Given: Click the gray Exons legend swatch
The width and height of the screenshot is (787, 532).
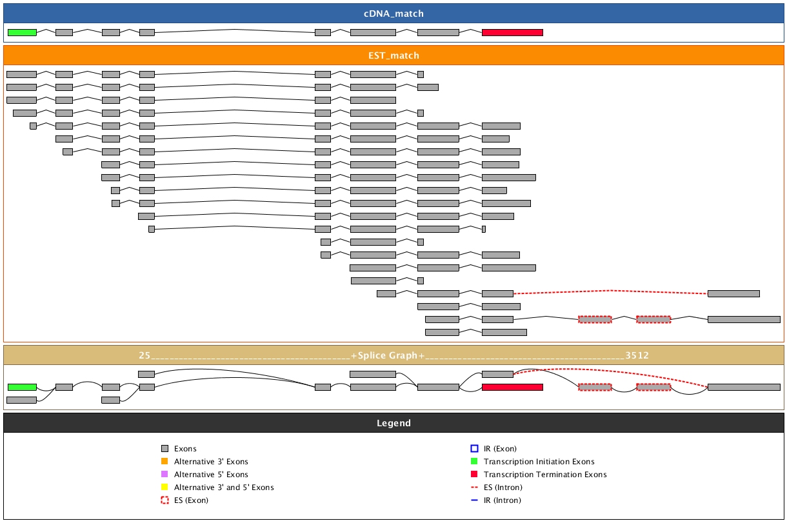Looking at the screenshot, I should (164, 449).
